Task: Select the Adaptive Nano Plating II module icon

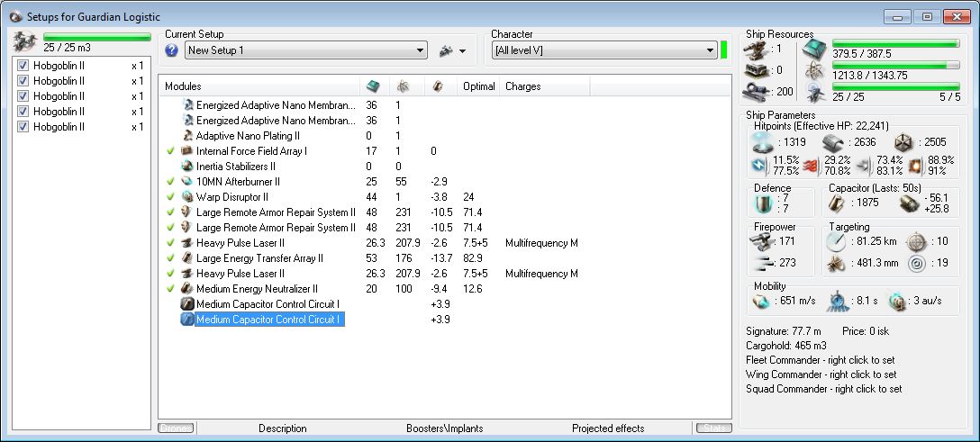Action: [187, 136]
